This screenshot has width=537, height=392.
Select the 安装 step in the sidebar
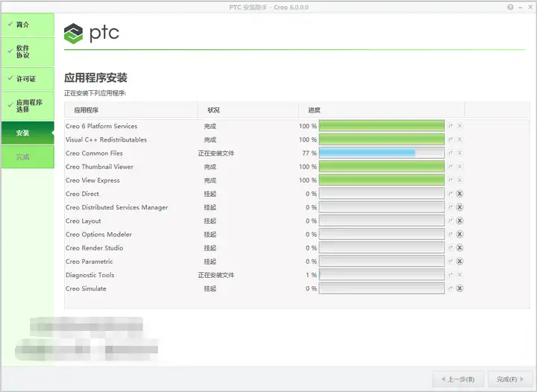point(28,133)
